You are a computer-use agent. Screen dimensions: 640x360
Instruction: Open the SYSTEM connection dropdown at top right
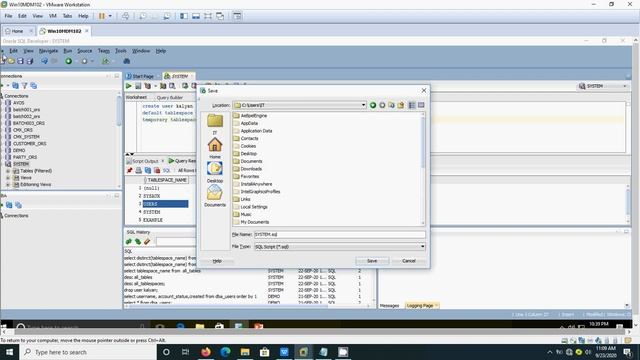pos(603,86)
